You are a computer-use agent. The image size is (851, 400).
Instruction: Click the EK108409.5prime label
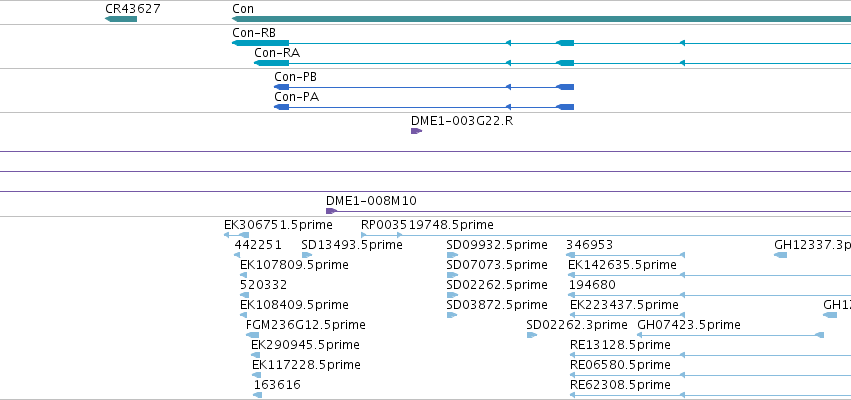[x=294, y=305]
